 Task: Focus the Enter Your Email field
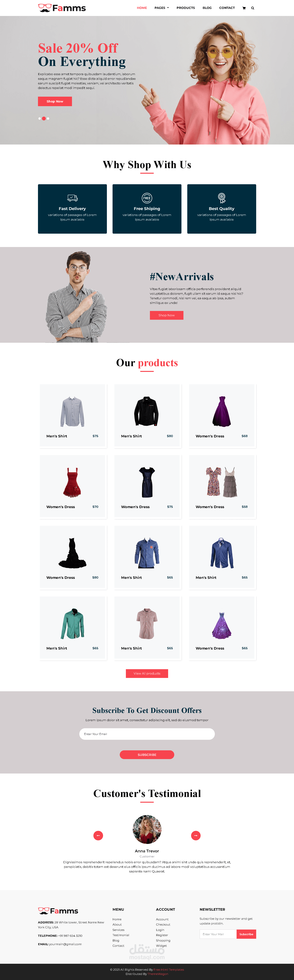pos(147,734)
